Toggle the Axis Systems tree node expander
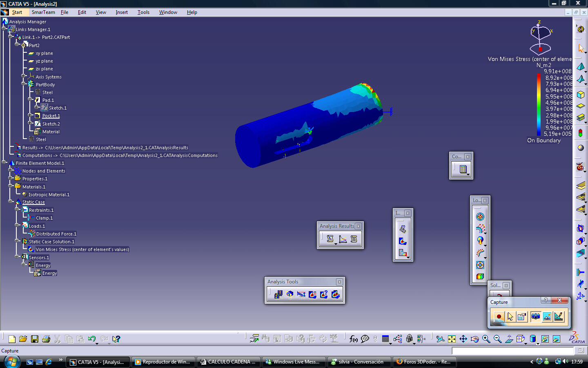The width and height of the screenshot is (588, 368). (23, 76)
